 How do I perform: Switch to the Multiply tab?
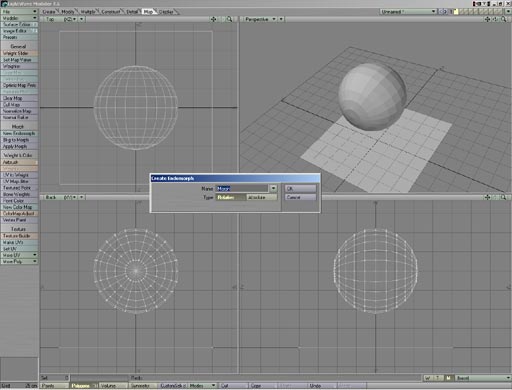pos(88,12)
